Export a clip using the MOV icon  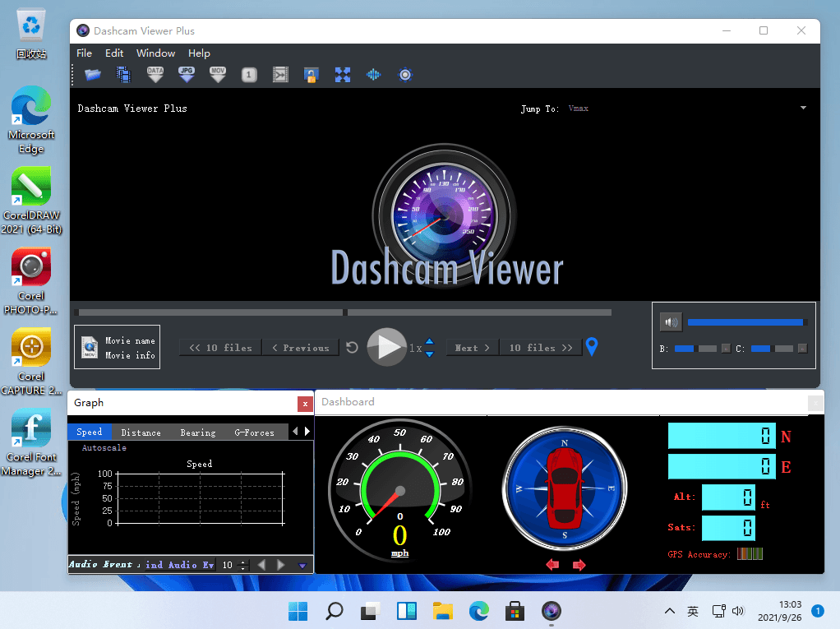coord(218,75)
